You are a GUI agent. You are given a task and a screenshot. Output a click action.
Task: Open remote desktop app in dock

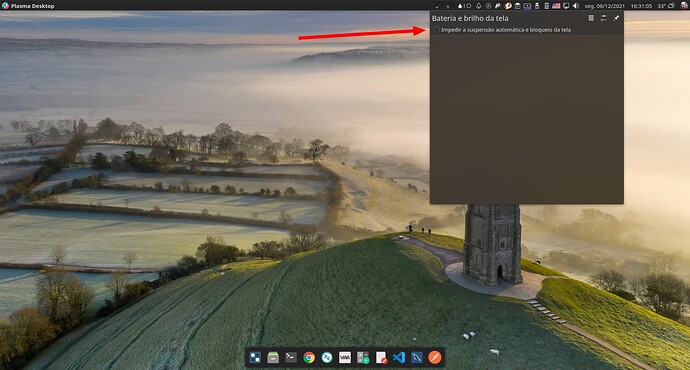click(x=327, y=357)
